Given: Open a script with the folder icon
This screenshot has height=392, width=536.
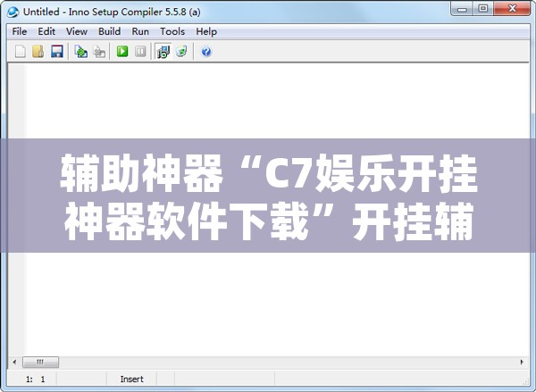Looking at the screenshot, I should click(38, 52).
